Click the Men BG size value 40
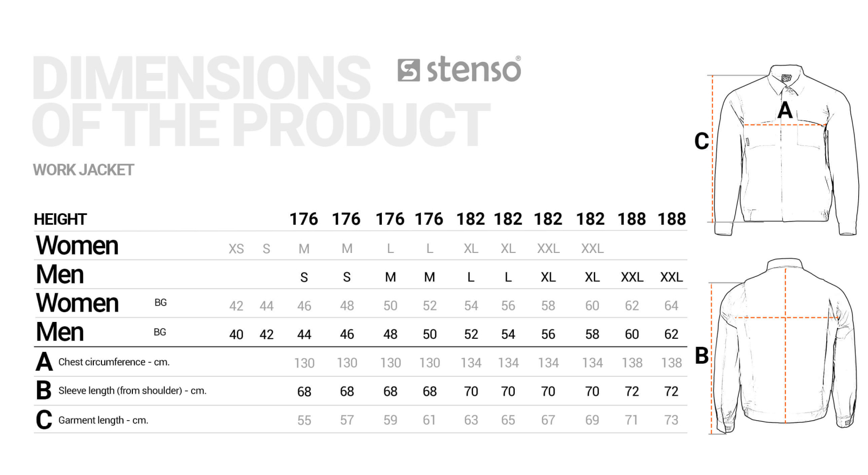The width and height of the screenshot is (868, 475). click(236, 334)
